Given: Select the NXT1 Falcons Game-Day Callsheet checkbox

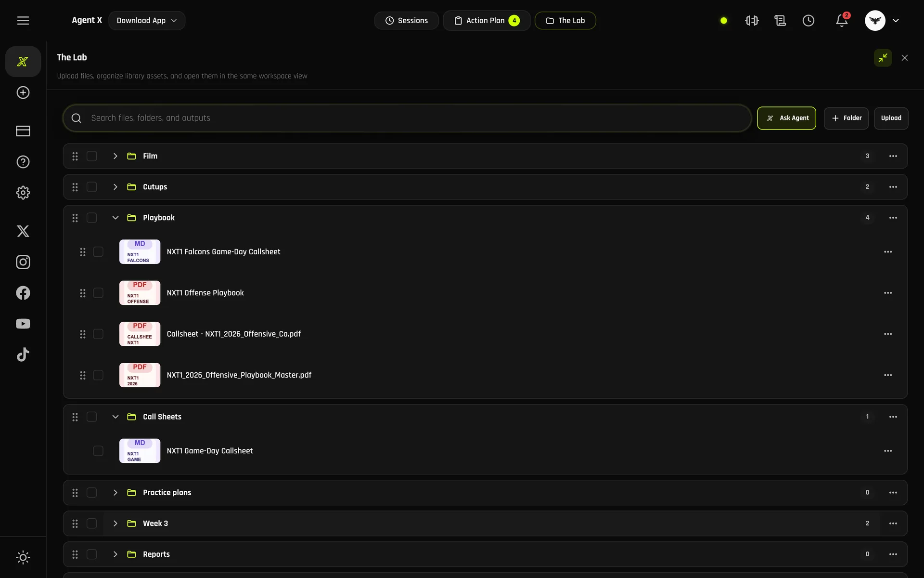Looking at the screenshot, I should [98, 252].
